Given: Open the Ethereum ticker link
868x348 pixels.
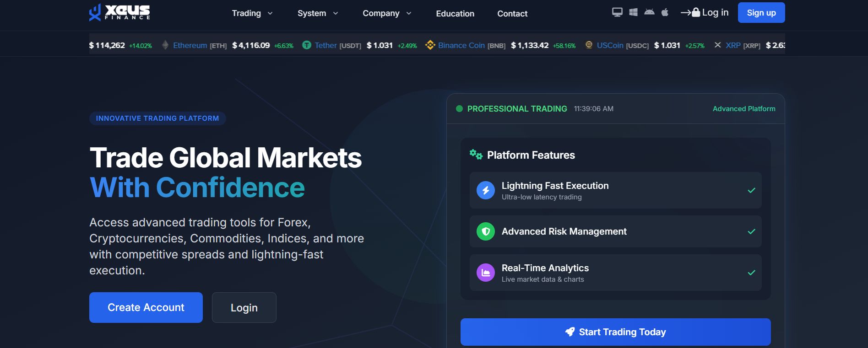Looking at the screenshot, I should [x=190, y=45].
